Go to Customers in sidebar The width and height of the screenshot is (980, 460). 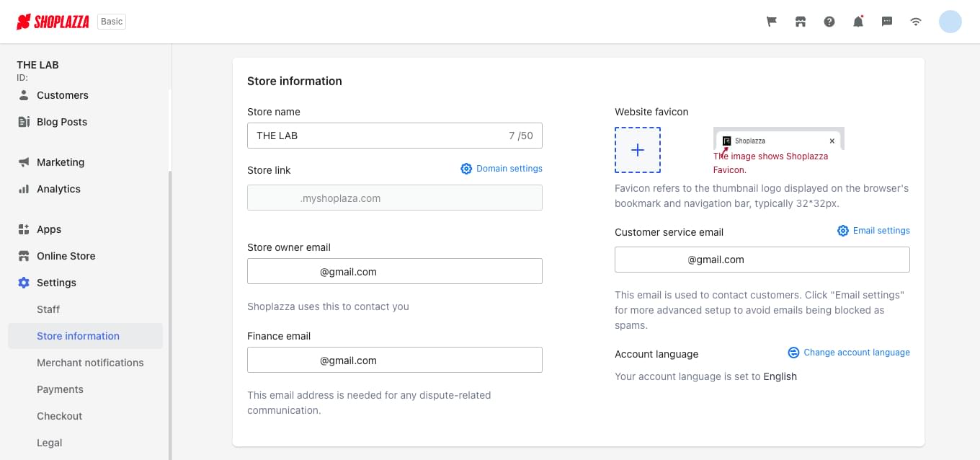tap(62, 95)
